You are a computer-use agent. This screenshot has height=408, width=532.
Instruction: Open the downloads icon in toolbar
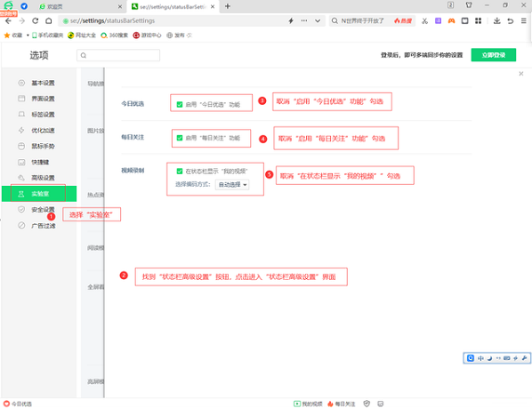click(496, 20)
